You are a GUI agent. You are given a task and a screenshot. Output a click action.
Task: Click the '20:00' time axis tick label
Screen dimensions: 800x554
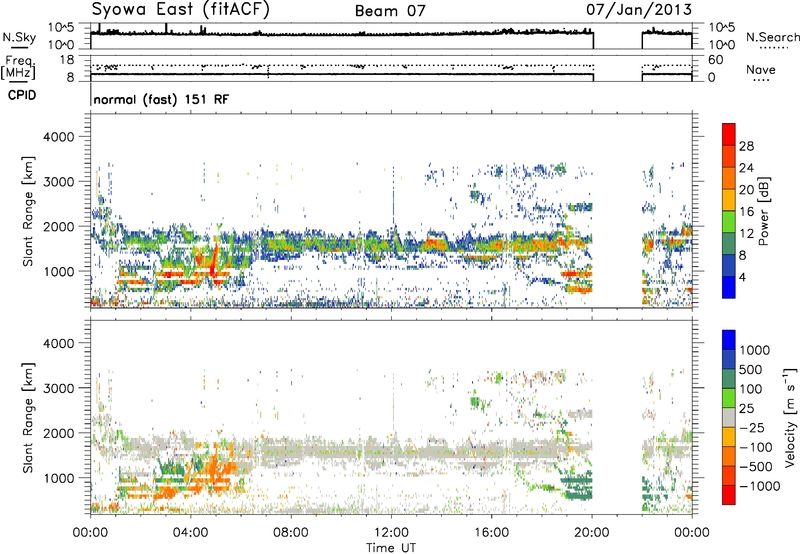pos(592,533)
